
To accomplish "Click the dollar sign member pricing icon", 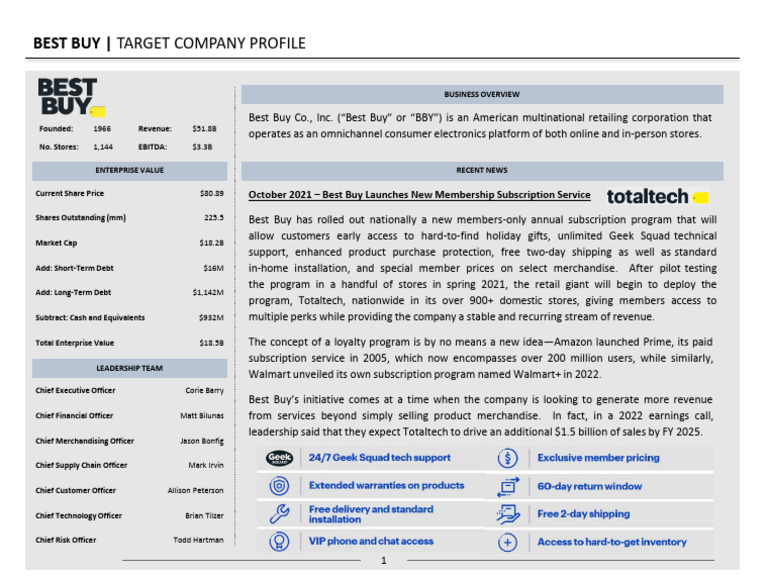I will coord(508,458).
